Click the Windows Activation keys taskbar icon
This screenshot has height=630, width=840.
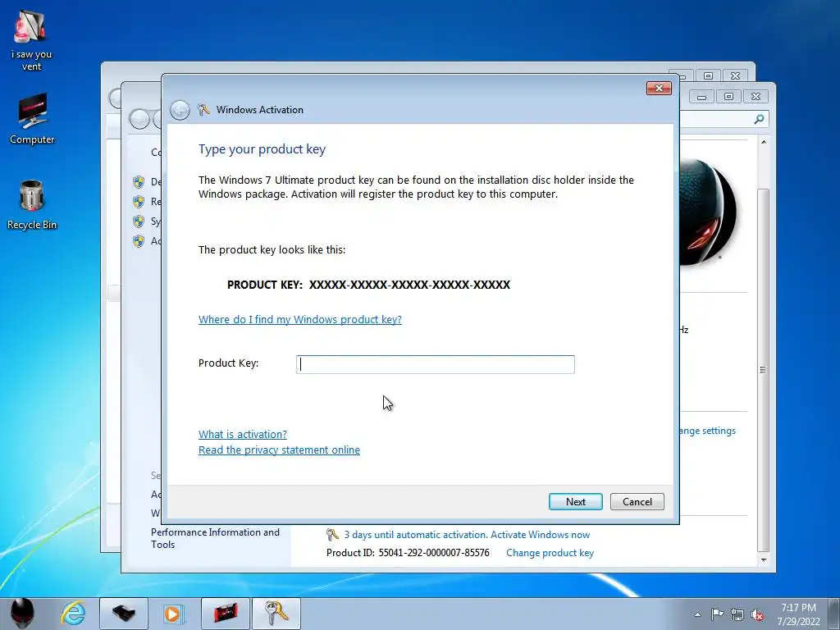point(276,614)
